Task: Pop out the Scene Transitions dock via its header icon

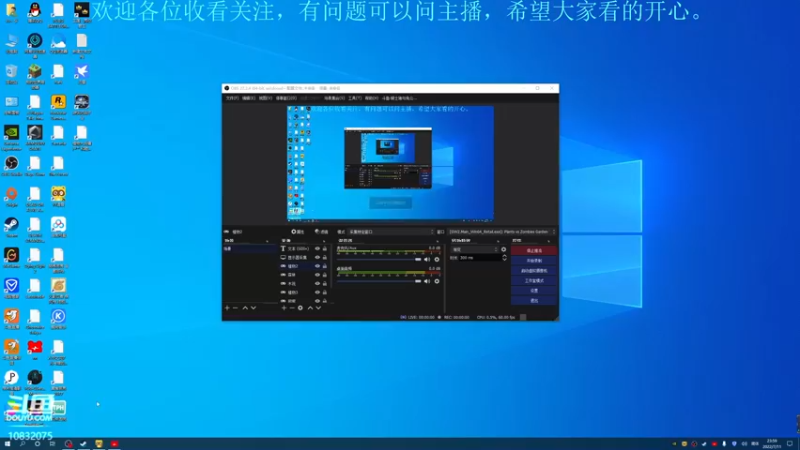Action: pos(498,241)
